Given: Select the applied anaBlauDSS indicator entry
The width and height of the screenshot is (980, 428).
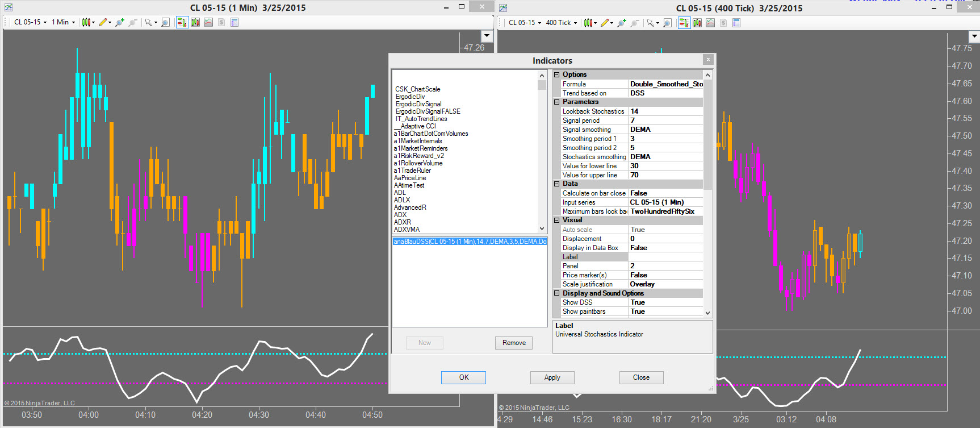Looking at the screenshot, I should click(470, 242).
